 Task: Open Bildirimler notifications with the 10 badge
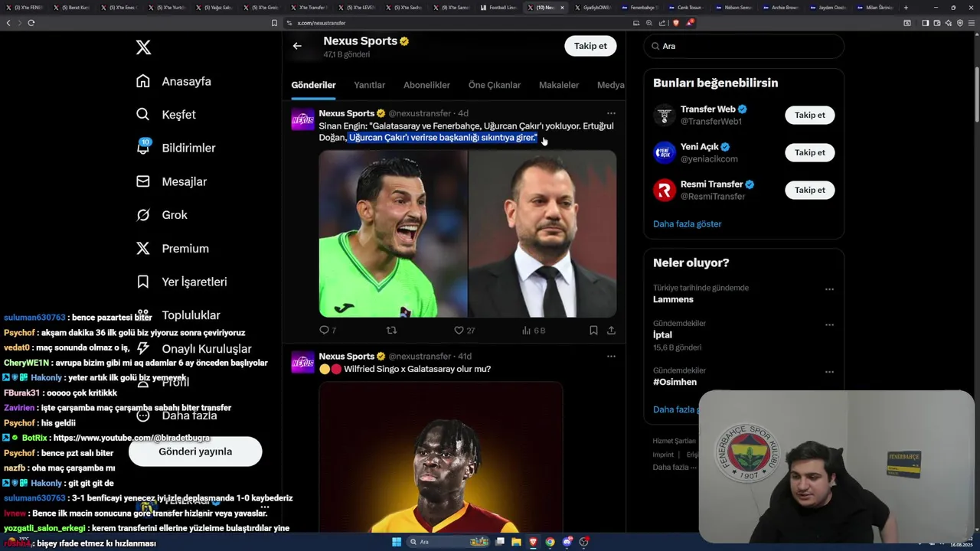(x=175, y=148)
